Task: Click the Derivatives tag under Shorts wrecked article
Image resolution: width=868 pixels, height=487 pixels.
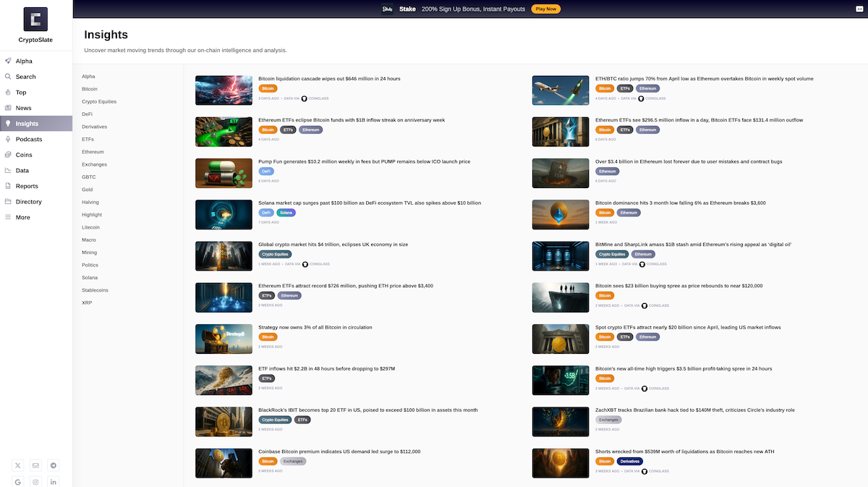Action: [x=629, y=461]
